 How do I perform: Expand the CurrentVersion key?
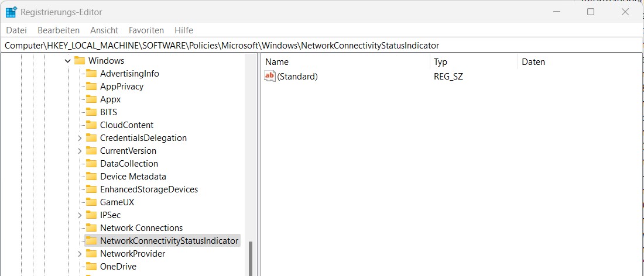coord(80,151)
